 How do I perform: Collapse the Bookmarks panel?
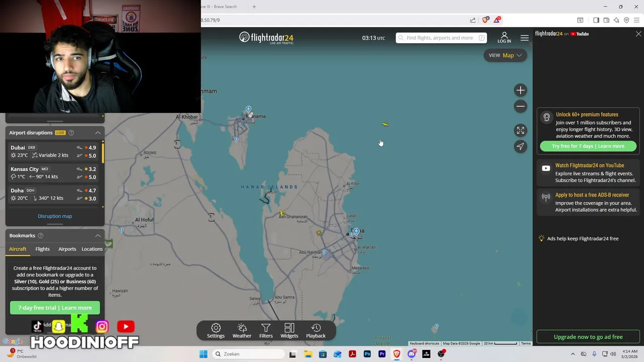click(x=98, y=236)
